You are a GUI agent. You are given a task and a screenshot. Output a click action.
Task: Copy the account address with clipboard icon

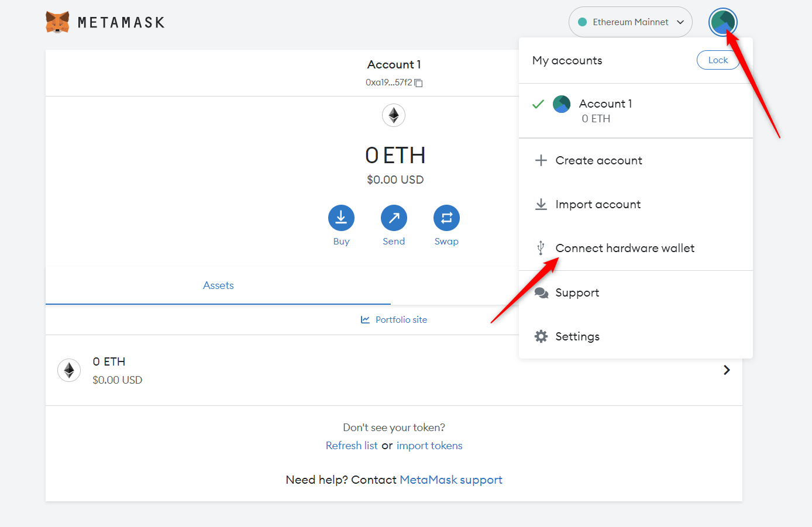418,83
